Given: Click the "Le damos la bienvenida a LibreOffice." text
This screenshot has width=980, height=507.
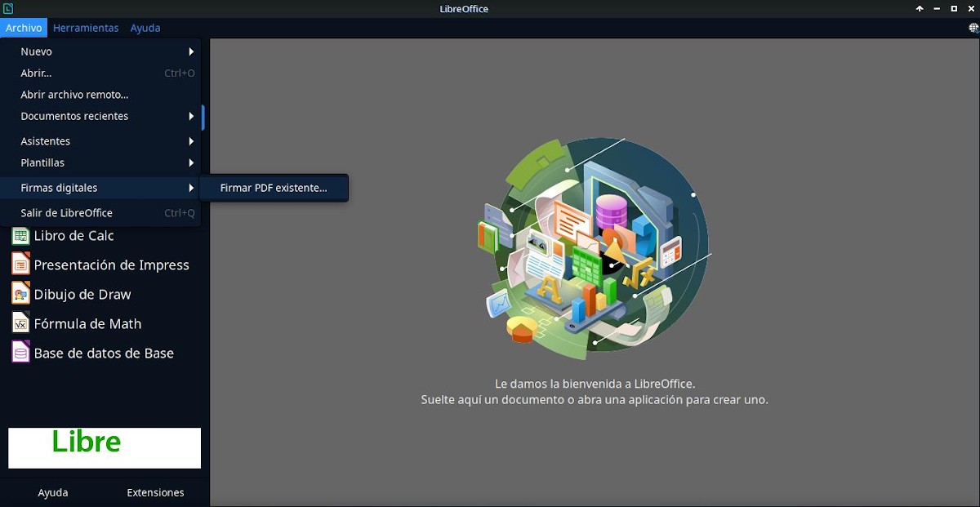Looking at the screenshot, I should click(x=595, y=383).
